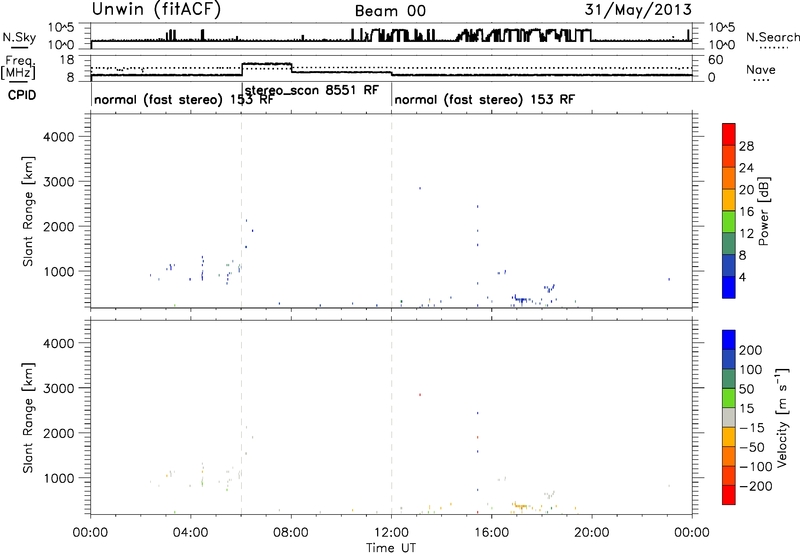Screen dimensions: 800x554
Task: Click the 'Power [dB]' color bar label
Action: (764, 211)
